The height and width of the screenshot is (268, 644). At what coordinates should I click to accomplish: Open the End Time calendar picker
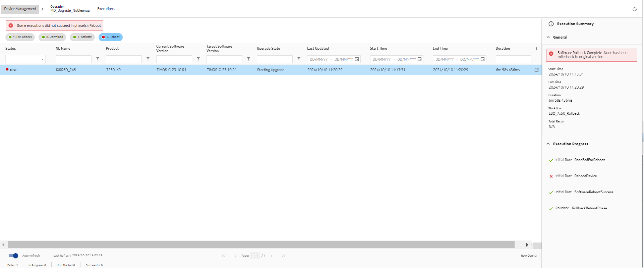[x=482, y=59]
